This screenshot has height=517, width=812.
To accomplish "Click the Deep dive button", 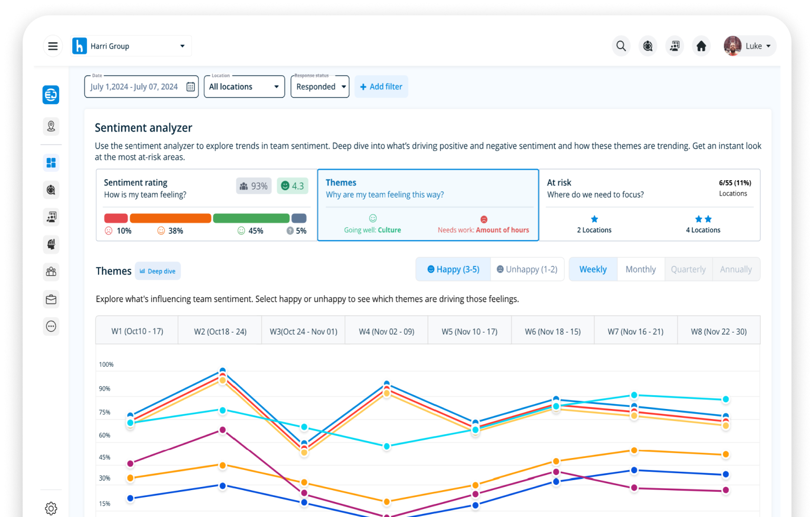I will pos(158,271).
